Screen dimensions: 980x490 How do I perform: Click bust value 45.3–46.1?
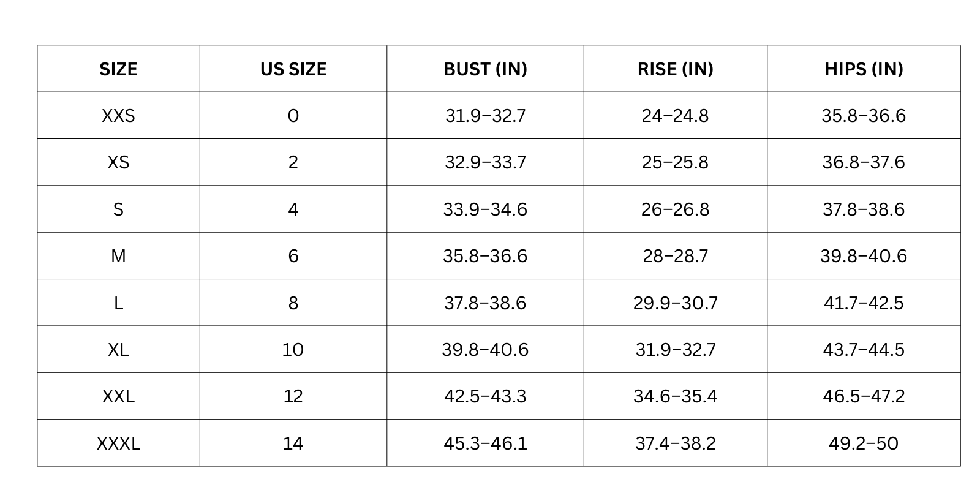(x=485, y=443)
